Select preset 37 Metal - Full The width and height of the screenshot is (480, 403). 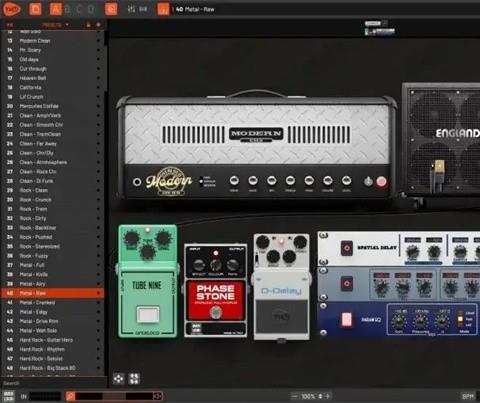53,265
